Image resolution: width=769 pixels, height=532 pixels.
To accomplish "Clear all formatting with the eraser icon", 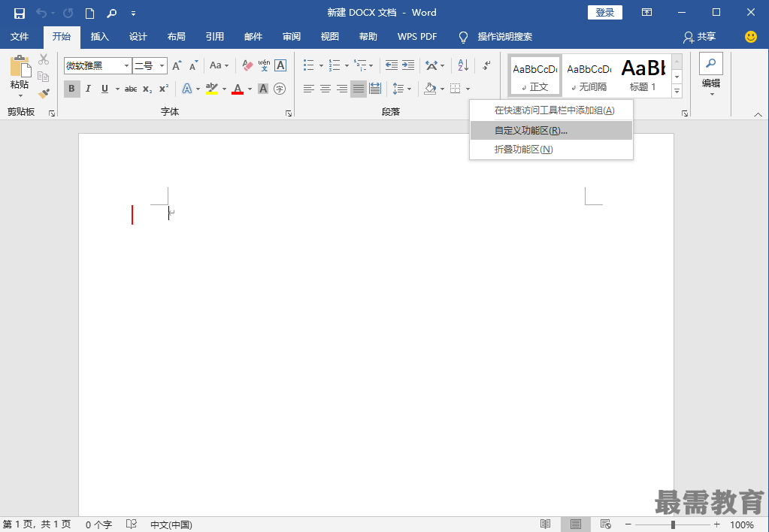I will tap(247, 65).
